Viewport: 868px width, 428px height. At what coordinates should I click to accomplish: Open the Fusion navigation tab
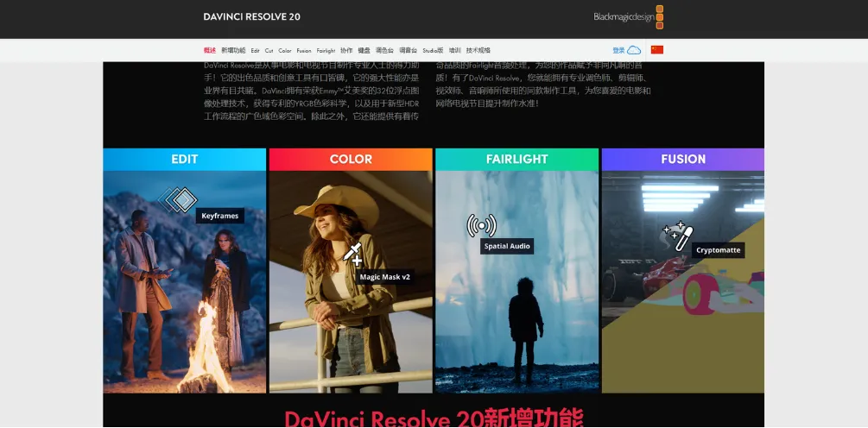click(x=304, y=50)
